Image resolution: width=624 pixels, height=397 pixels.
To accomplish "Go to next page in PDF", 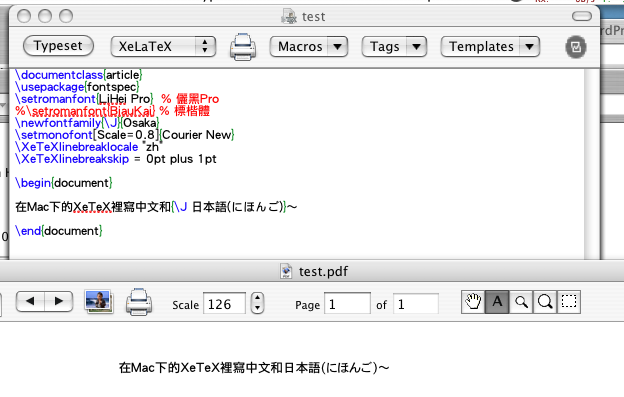I will 59,301.
